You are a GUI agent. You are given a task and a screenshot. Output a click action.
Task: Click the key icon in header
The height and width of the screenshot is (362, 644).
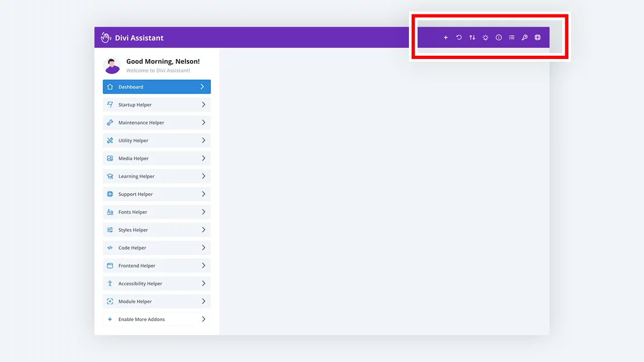[x=525, y=38]
